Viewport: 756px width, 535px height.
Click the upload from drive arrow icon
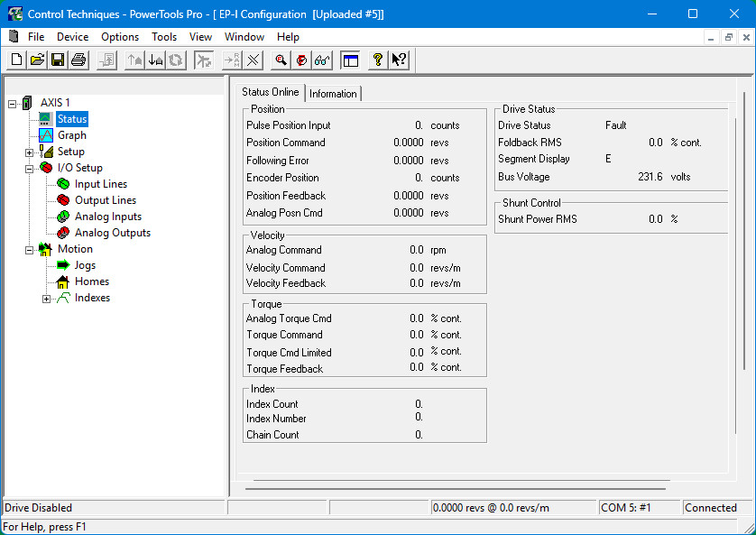tap(134, 60)
